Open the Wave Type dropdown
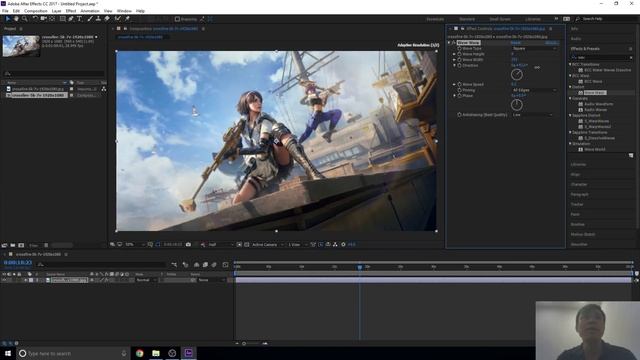Screen dimensions: 640x360 pyautogui.click(x=534, y=48)
